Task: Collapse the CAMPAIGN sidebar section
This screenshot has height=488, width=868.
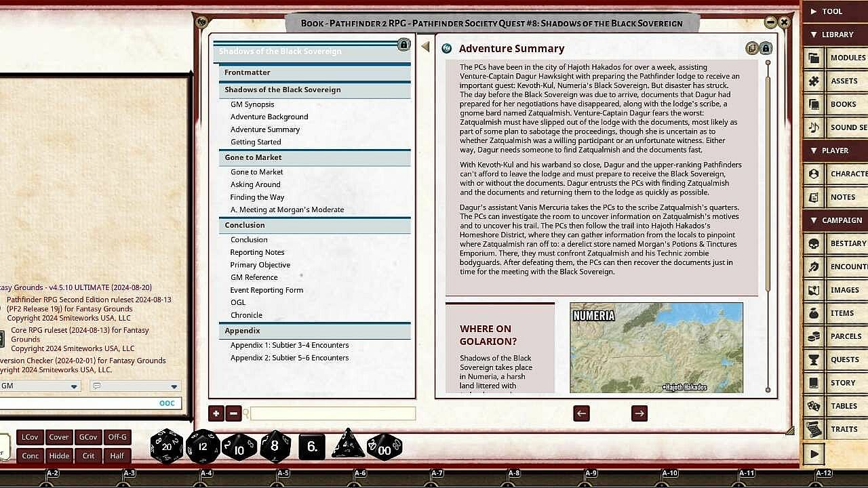Action: pos(835,220)
